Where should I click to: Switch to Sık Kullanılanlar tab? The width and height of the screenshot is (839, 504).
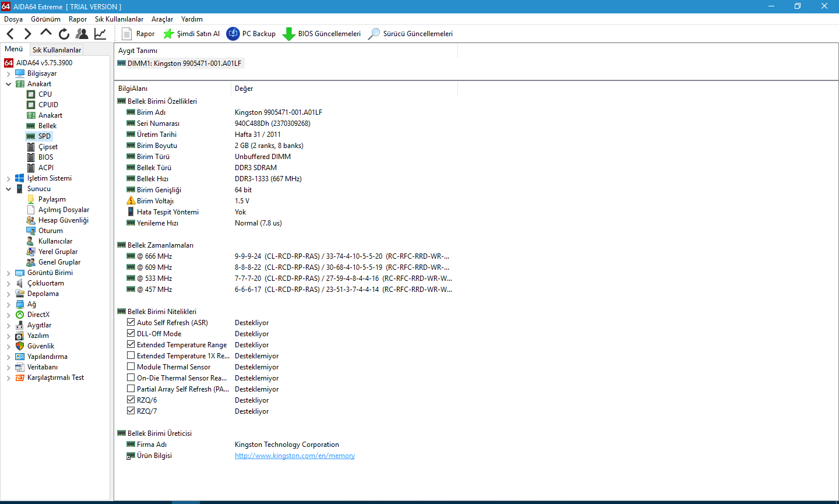pos(57,50)
